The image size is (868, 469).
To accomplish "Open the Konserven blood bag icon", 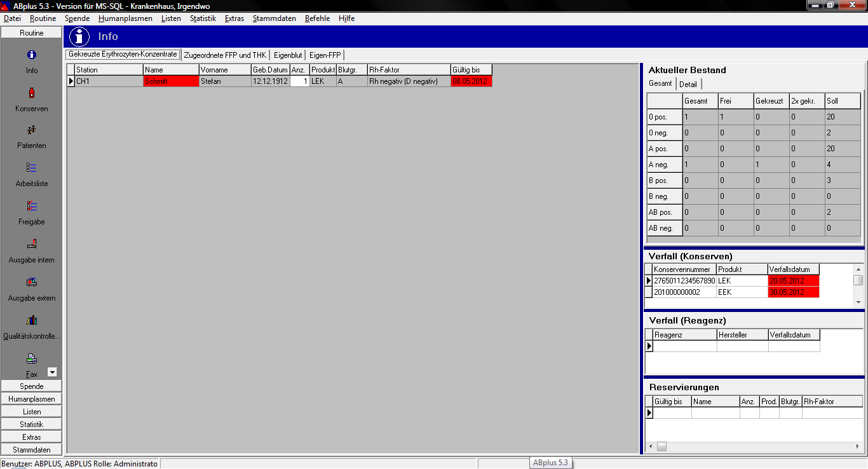I will click(32, 93).
